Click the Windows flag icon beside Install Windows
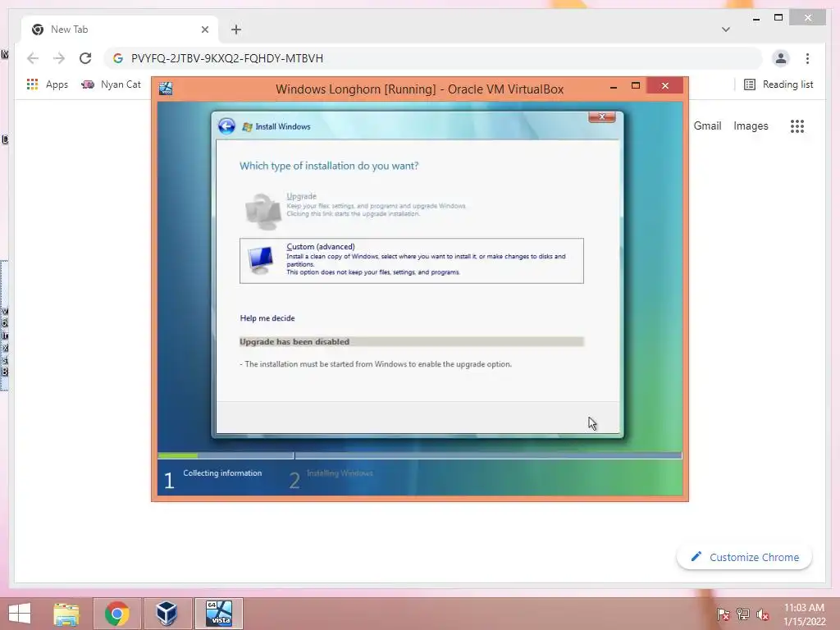 click(x=247, y=127)
